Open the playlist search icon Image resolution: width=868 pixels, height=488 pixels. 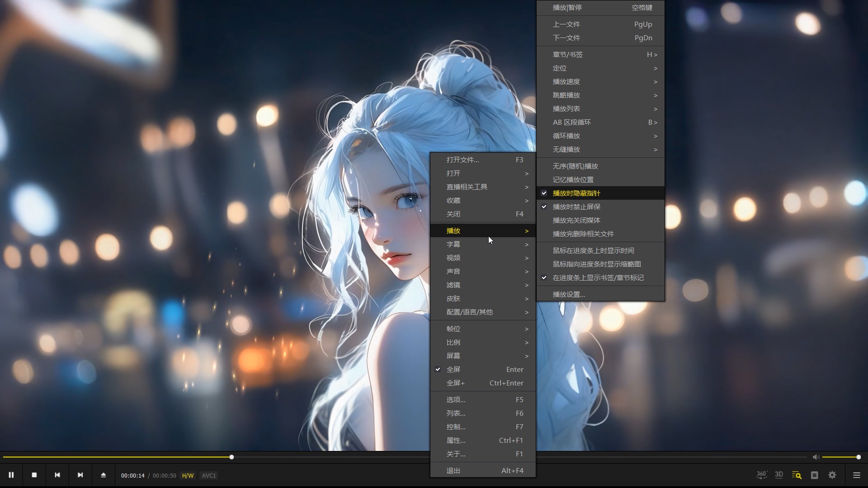click(x=797, y=475)
